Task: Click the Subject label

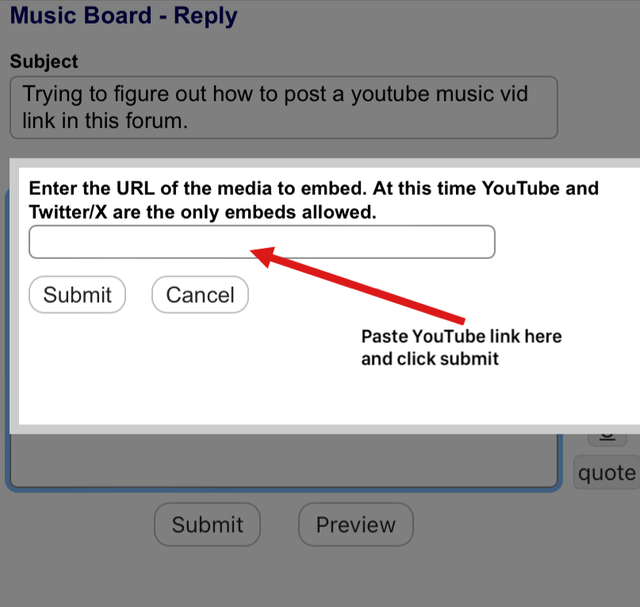Action: point(44,61)
